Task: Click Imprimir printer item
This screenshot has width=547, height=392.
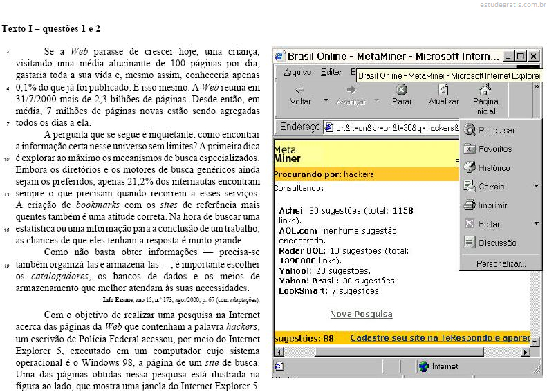Action: coord(492,205)
